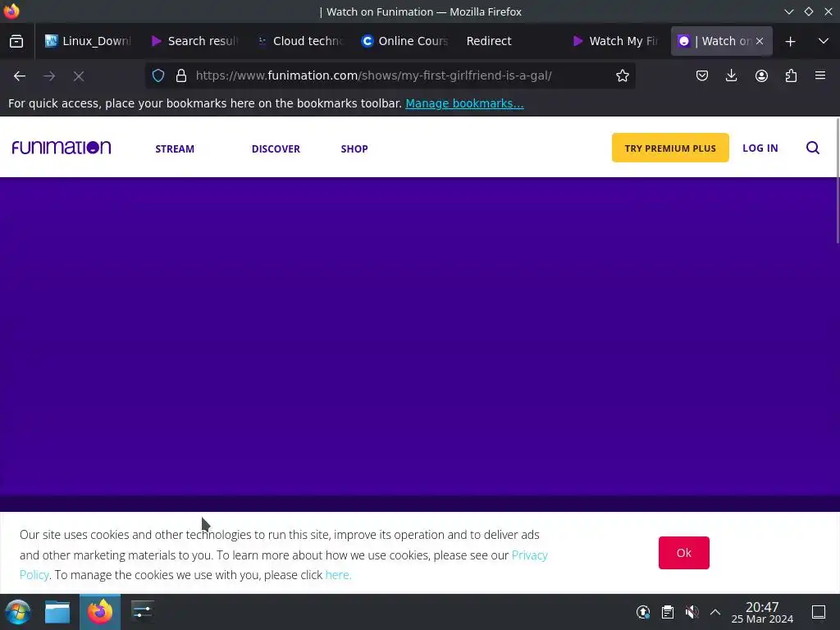View site security padlock info

pyautogui.click(x=181, y=75)
